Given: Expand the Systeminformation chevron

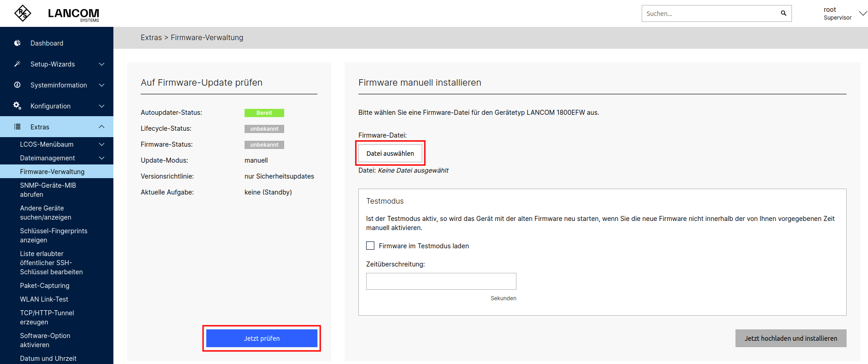Looking at the screenshot, I should point(102,85).
